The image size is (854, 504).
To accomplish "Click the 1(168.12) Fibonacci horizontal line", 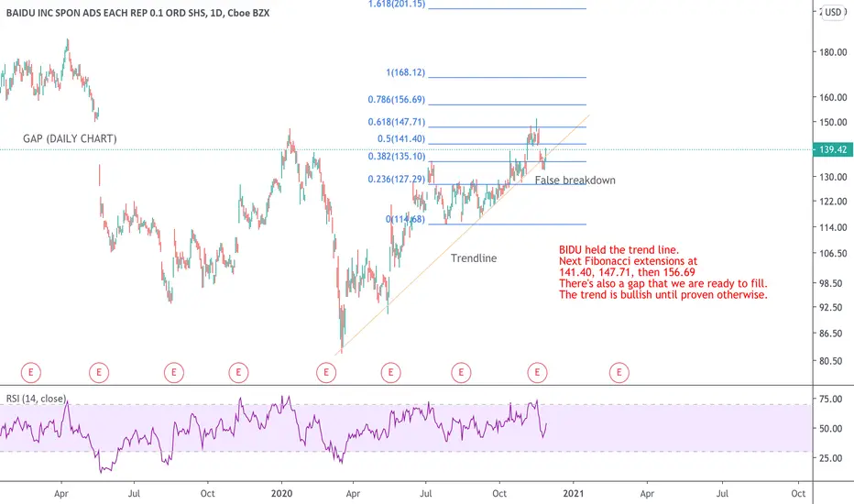I will coord(507,77).
